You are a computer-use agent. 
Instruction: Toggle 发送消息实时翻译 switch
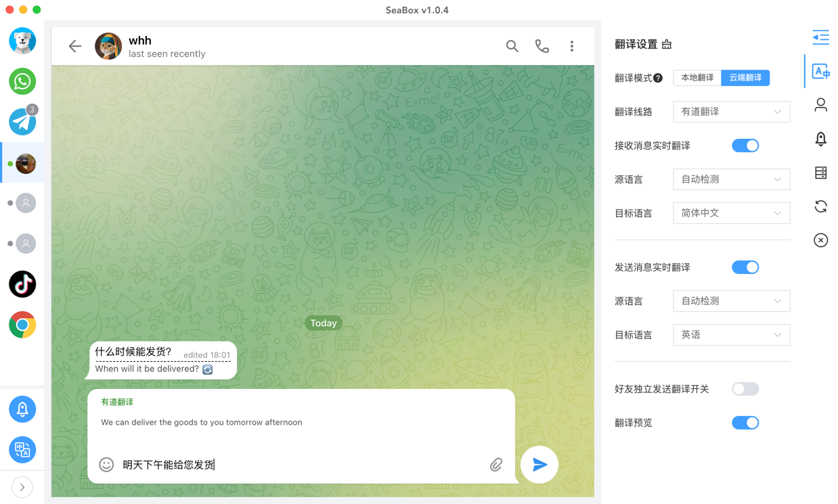click(745, 267)
